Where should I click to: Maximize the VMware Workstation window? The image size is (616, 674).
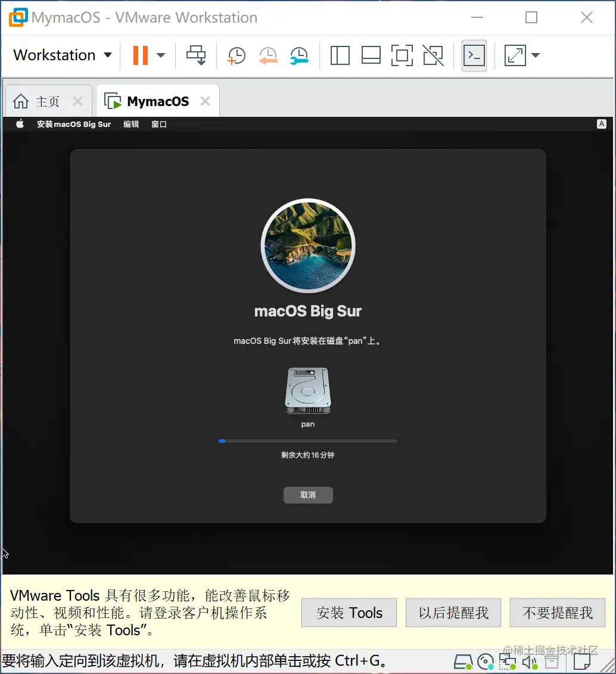click(x=531, y=17)
